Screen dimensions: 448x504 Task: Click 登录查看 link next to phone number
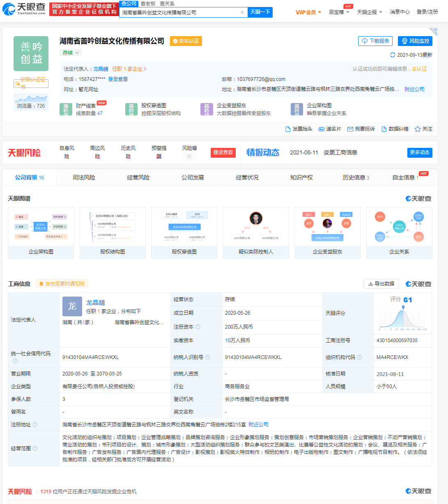(118, 79)
